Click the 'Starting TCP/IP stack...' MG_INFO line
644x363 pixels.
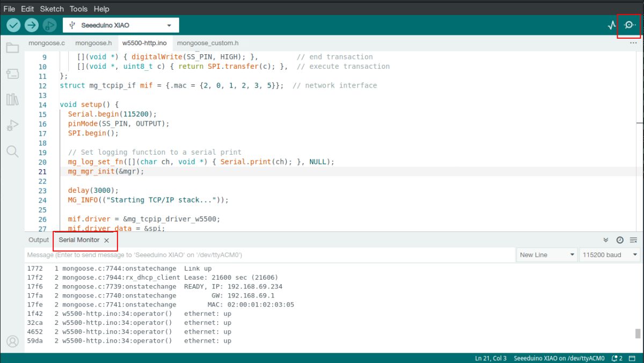[x=148, y=200]
